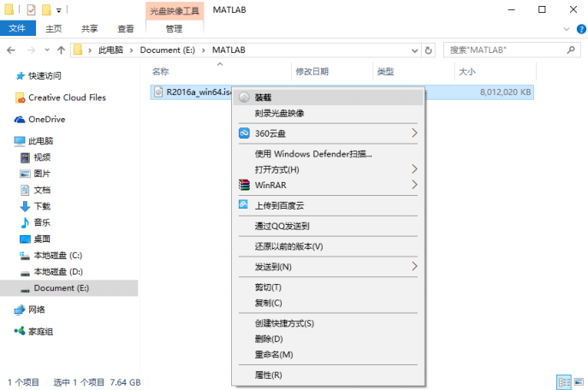Click the 此电脑 monitor icon
This screenshot has height=390, width=588.
[20, 141]
